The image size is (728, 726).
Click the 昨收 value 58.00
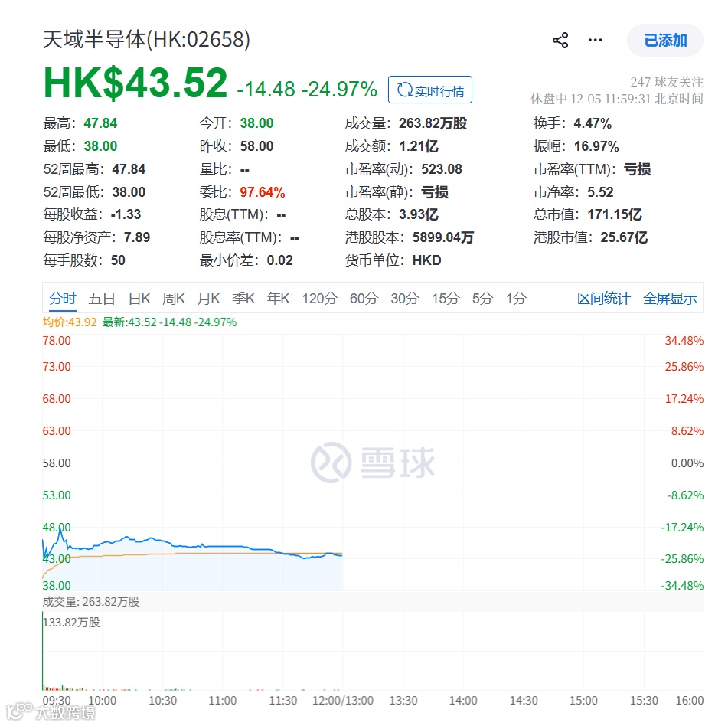(256, 146)
